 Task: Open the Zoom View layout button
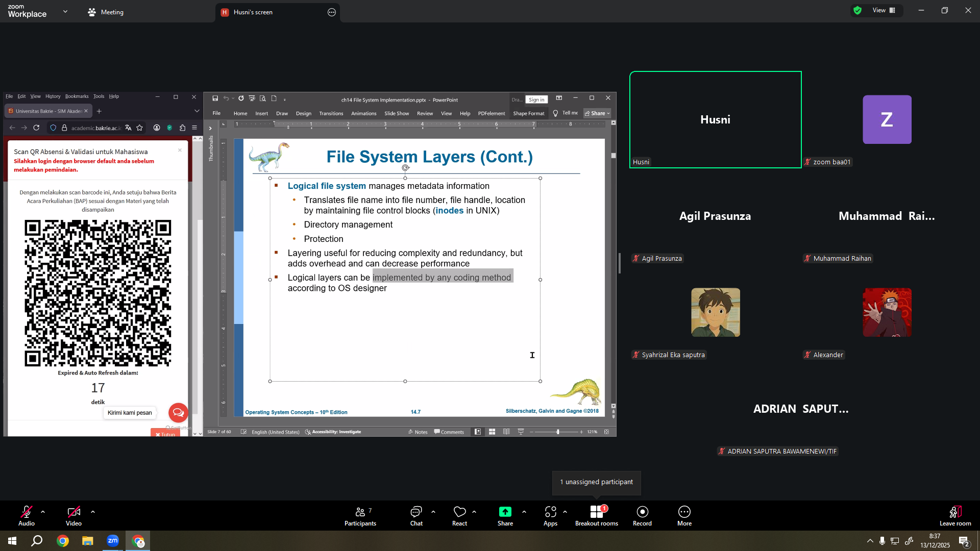885,10
